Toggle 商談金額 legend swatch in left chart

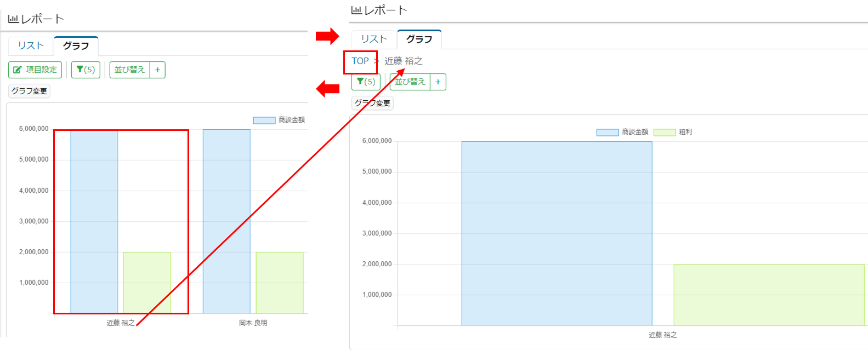point(264,120)
